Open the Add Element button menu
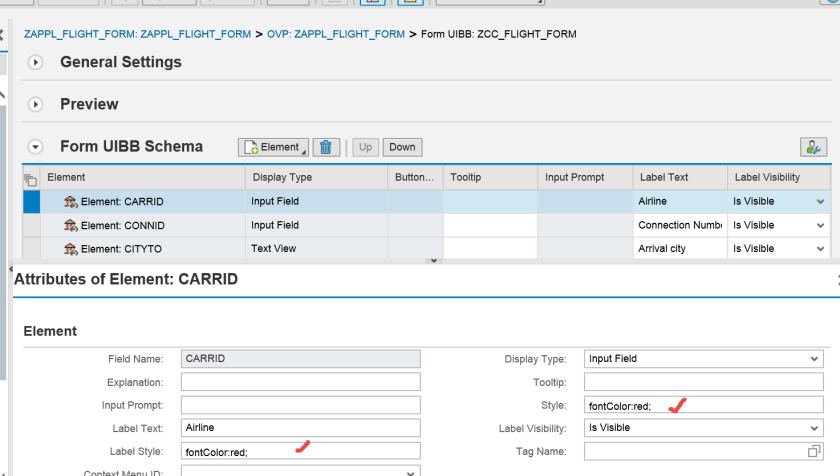The height and width of the screenshot is (476, 840). pos(273,147)
